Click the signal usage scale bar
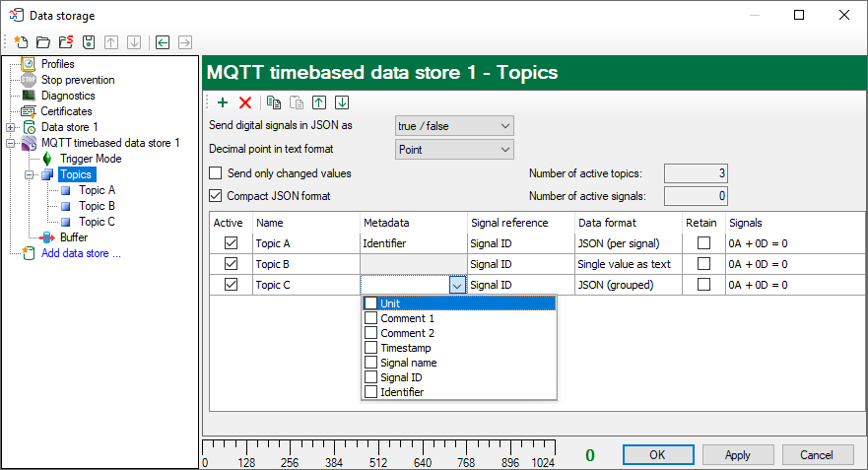Viewport: 868px width, 470px height. (x=379, y=454)
